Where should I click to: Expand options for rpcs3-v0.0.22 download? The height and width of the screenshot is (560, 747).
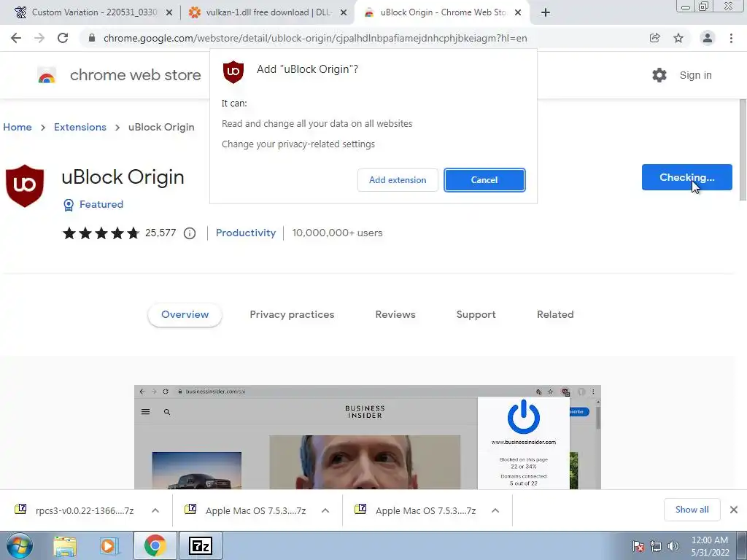(x=155, y=510)
